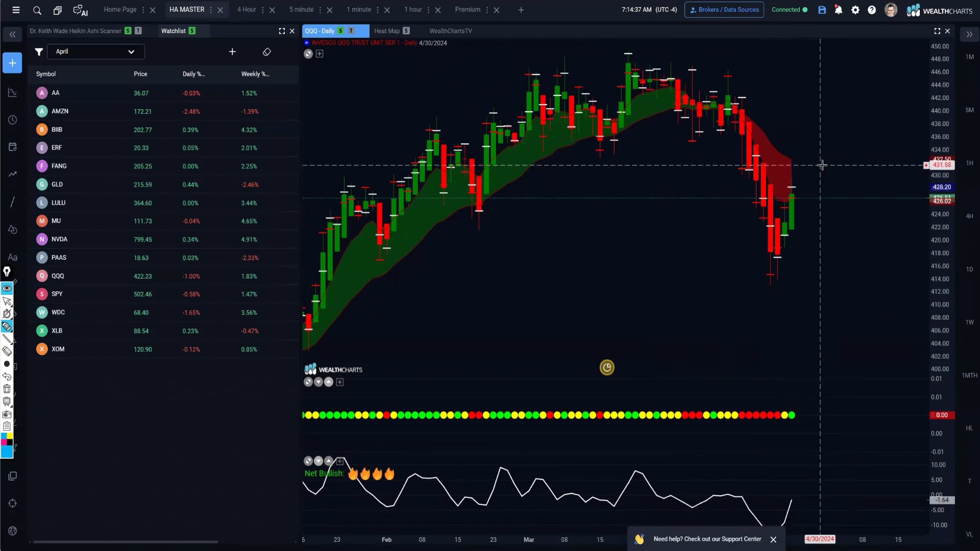980x551 pixels.
Task: Click the watchlist filter funnel icon
Action: click(39, 52)
